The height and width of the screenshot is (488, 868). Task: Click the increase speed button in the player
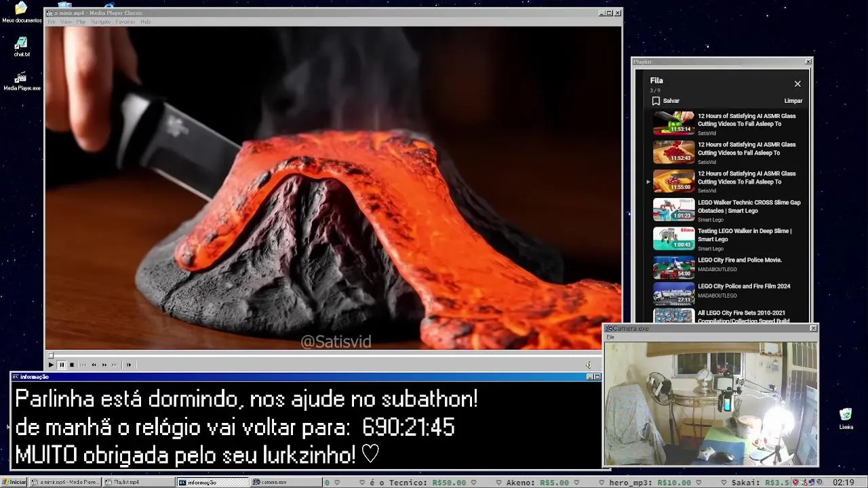pos(104,365)
